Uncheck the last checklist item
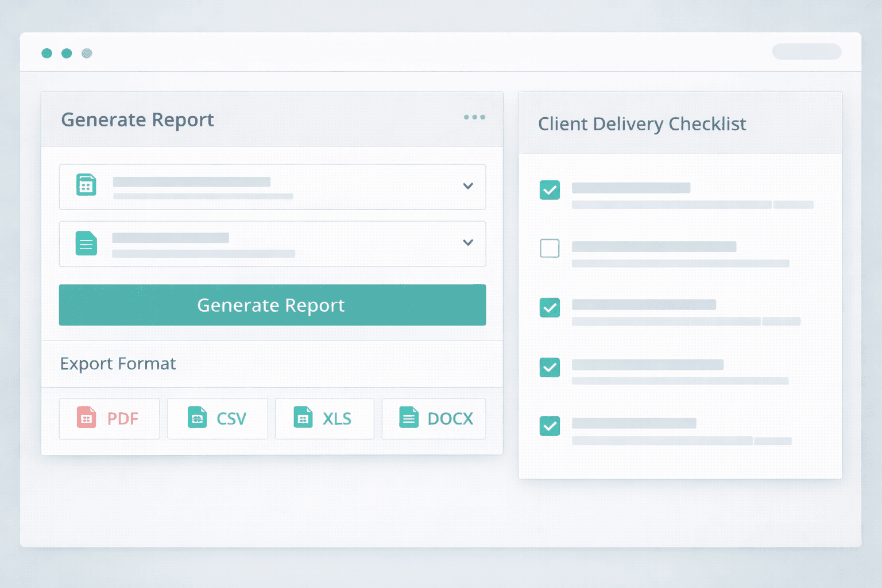 550,426
